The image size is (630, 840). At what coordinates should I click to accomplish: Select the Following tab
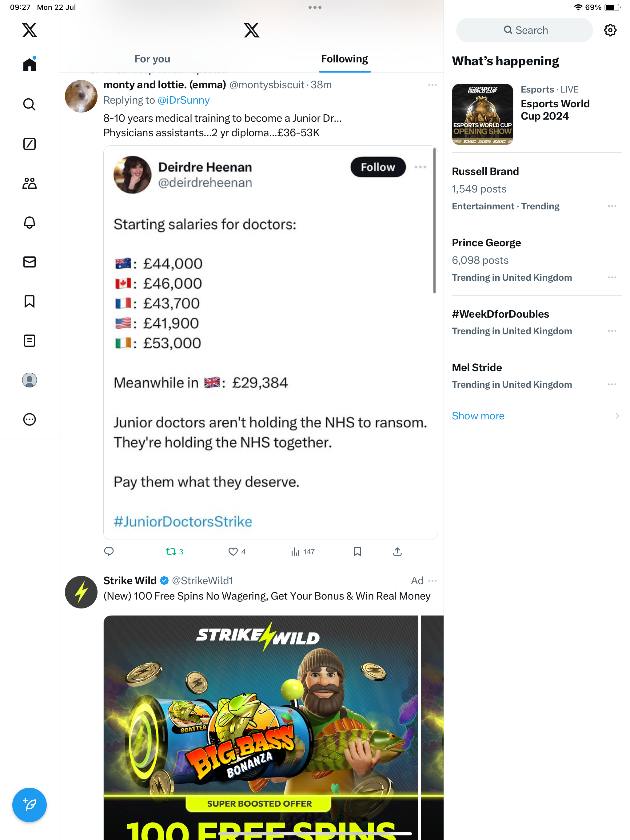(x=344, y=59)
